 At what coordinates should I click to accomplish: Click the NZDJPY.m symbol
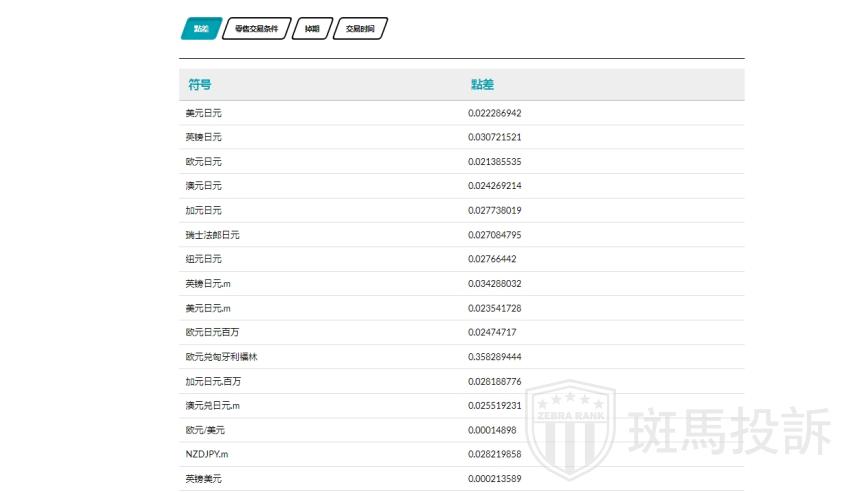pyautogui.click(x=207, y=454)
